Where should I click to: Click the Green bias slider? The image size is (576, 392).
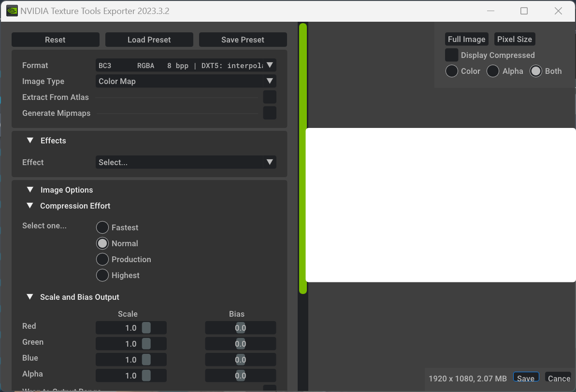pyautogui.click(x=241, y=344)
